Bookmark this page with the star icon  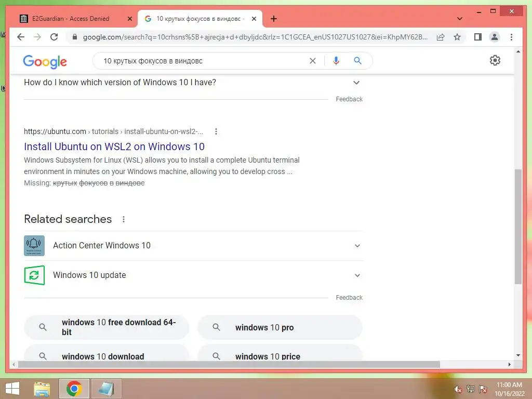point(457,37)
